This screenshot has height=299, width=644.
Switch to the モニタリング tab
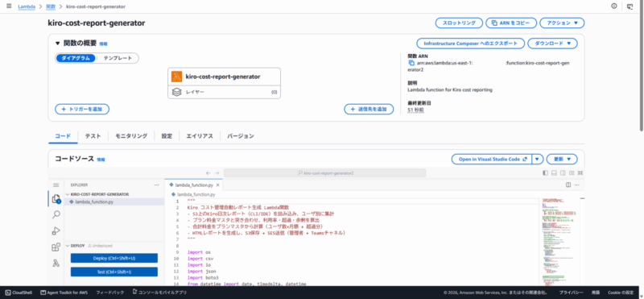(131, 136)
